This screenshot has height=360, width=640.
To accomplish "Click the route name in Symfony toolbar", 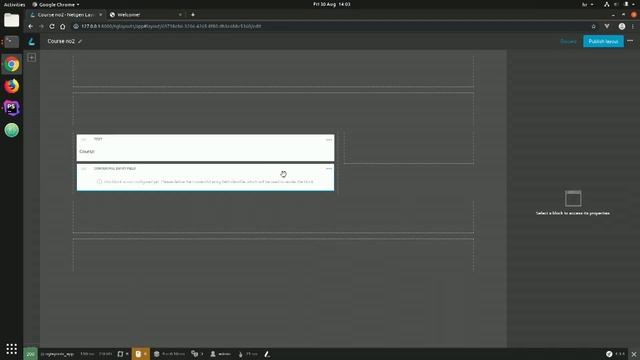I will (58, 354).
